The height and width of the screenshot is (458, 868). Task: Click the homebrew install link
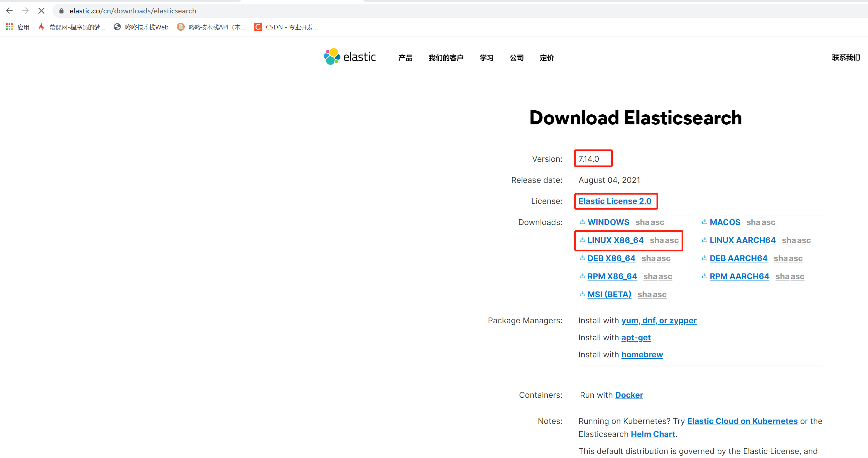[x=642, y=354]
